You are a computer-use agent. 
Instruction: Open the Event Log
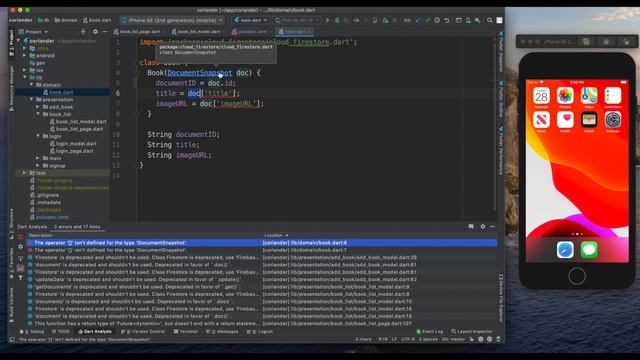[x=429, y=331]
